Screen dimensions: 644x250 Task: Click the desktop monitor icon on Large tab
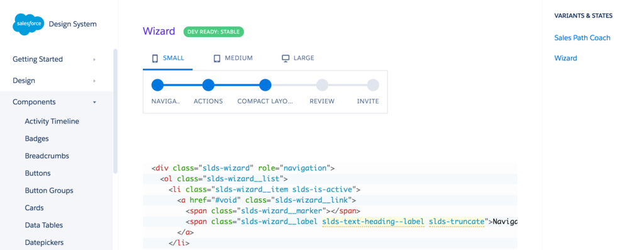[x=286, y=59]
